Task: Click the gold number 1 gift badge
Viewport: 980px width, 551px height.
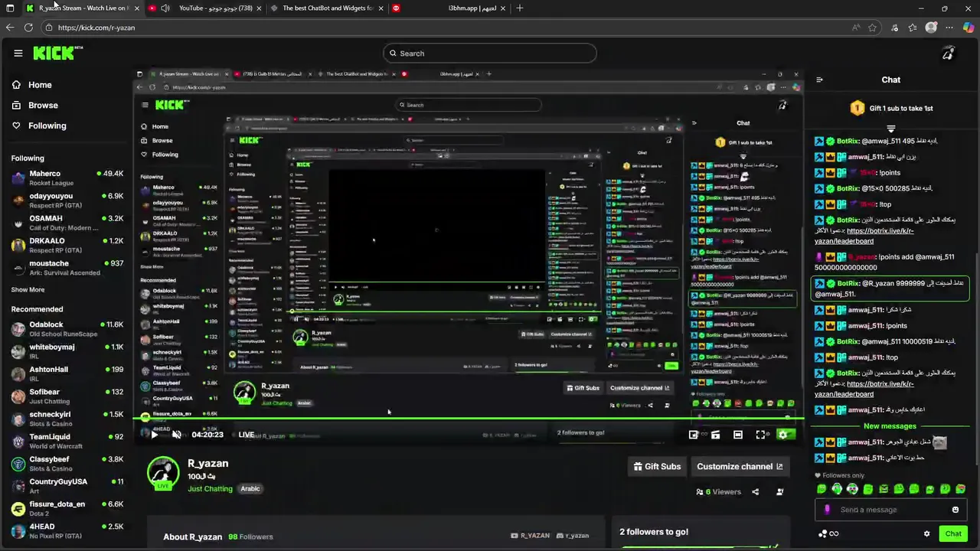Action: pos(857,108)
